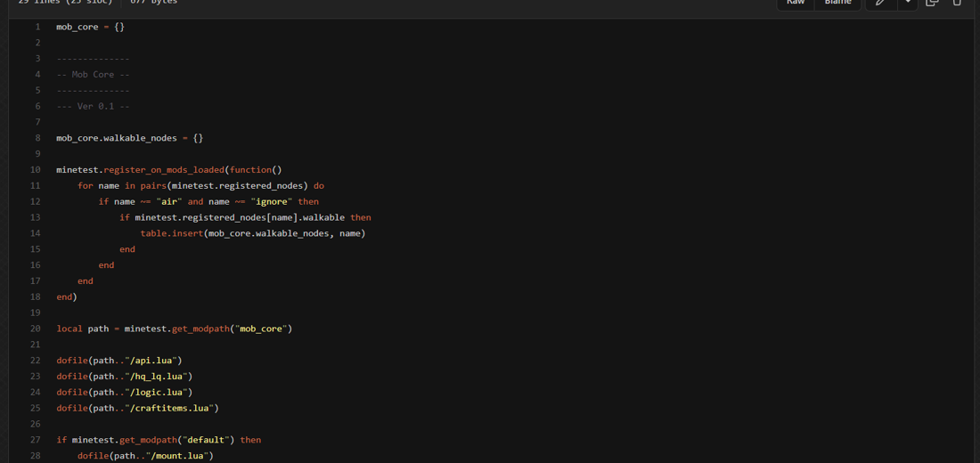
Task: Click "end)" on line 18
Action: [x=67, y=296]
